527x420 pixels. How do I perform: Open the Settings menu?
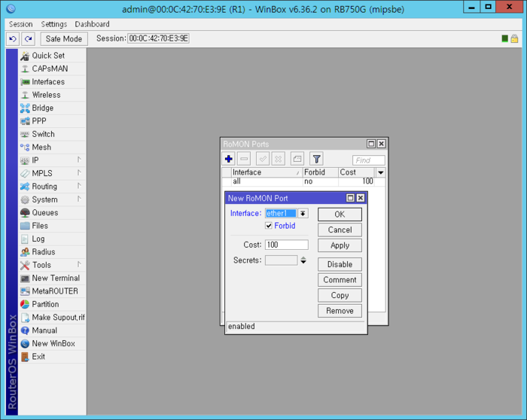[53, 24]
